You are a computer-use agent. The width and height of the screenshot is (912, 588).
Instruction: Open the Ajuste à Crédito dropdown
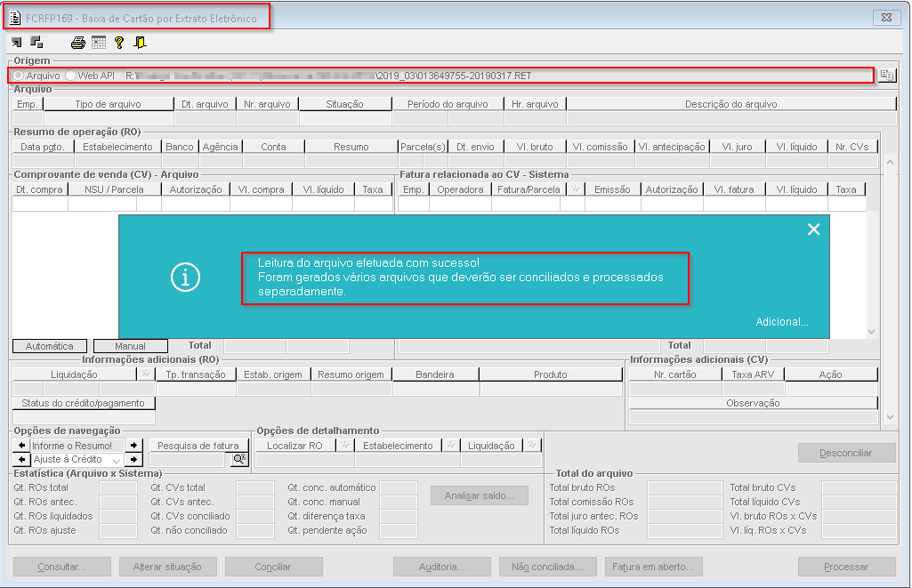coord(117,460)
